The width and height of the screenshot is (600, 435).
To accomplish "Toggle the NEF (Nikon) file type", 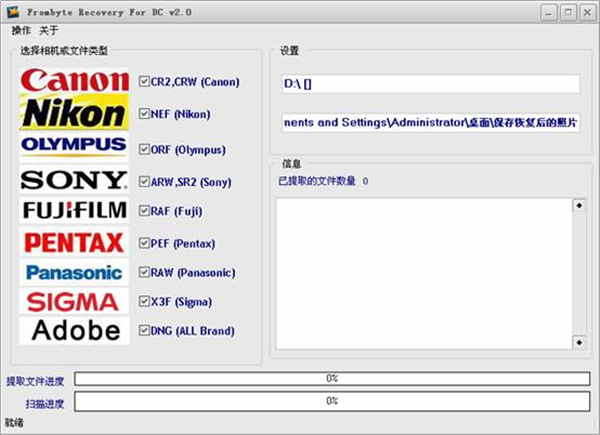I will (146, 114).
